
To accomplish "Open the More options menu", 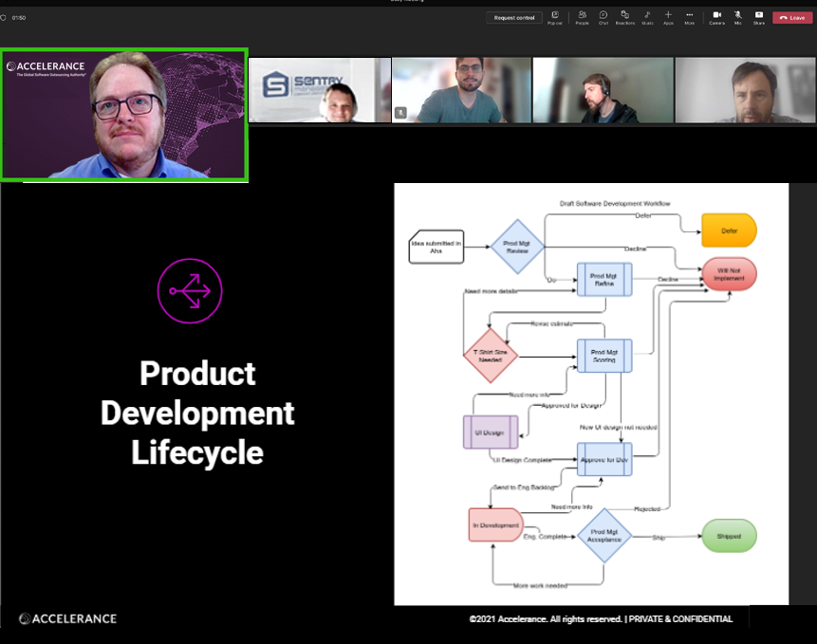I will 689,18.
